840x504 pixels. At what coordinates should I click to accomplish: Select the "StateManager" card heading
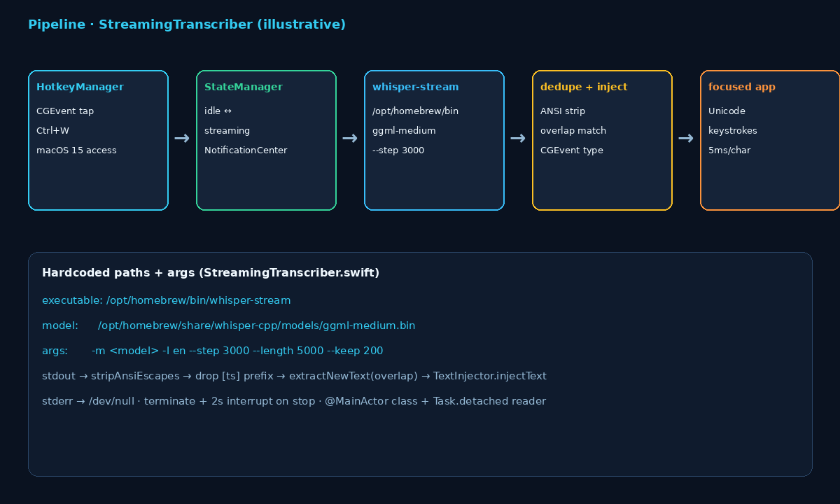coord(244,87)
